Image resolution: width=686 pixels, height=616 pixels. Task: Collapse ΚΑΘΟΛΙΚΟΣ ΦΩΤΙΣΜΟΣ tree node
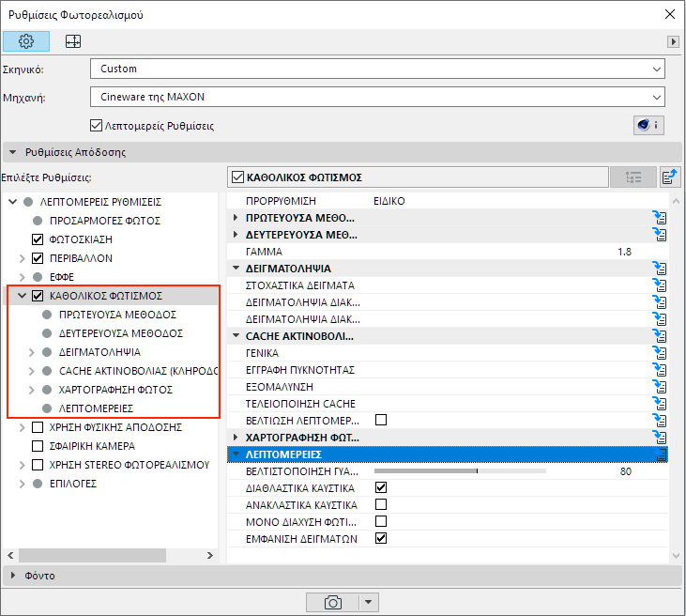[x=22, y=296]
